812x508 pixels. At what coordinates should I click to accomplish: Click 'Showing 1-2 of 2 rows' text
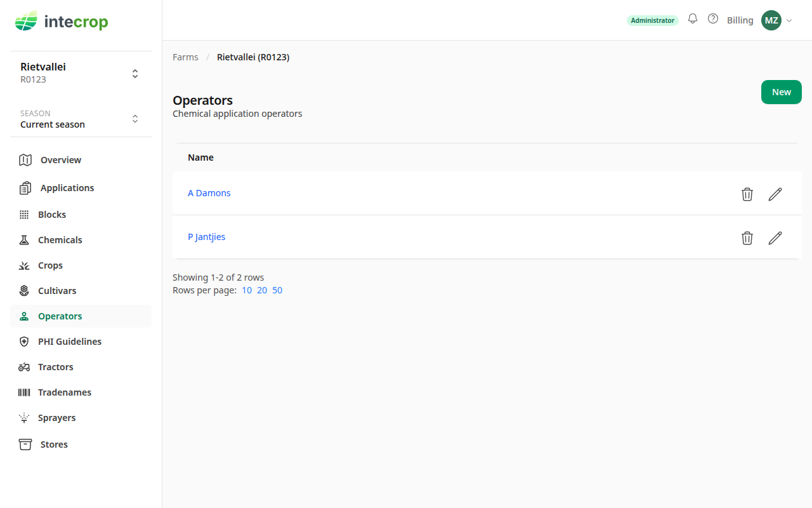(218, 277)
